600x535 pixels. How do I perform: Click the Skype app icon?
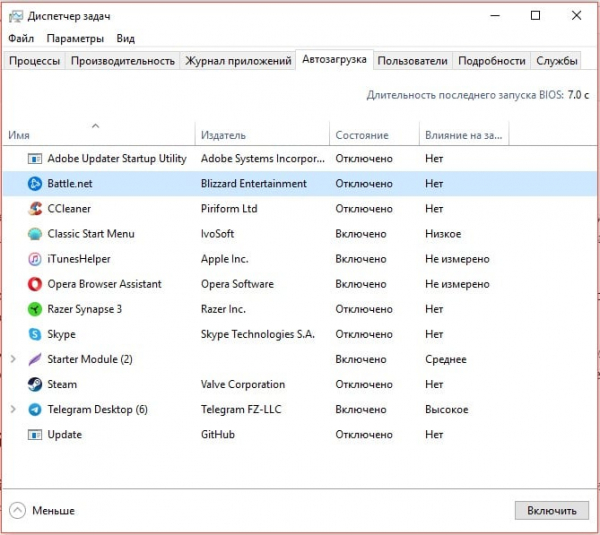click(x=35, y=334)
